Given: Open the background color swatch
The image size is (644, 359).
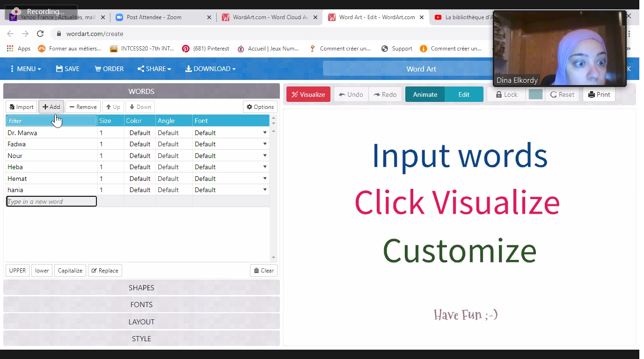Looking at the screenshot, I should [x=535, y=94].
